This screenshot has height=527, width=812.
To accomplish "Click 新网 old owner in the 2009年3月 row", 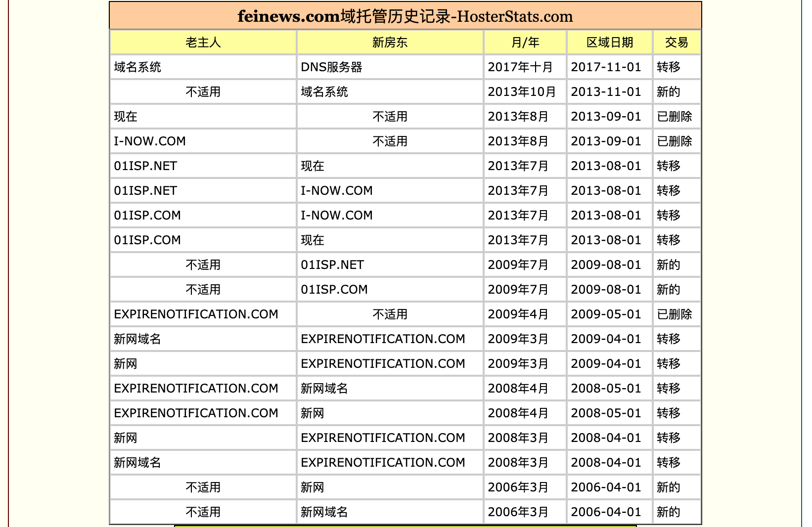I will click(x=126, y=364).
